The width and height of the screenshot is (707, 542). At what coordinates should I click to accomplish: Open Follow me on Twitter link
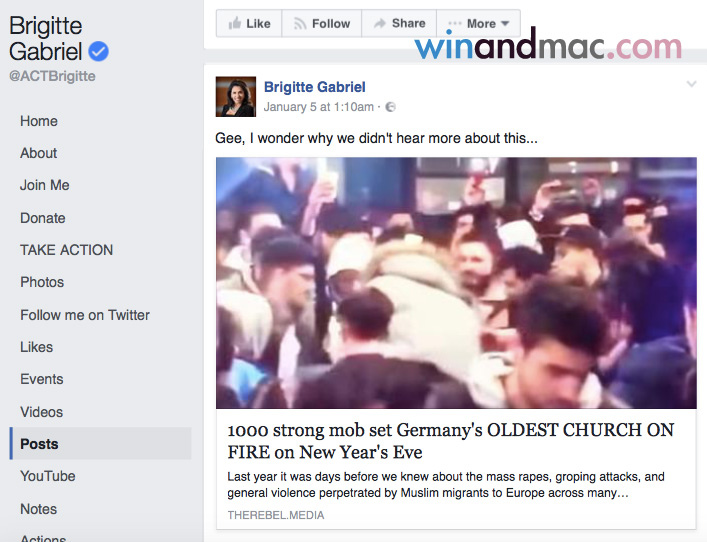point(85,315)
